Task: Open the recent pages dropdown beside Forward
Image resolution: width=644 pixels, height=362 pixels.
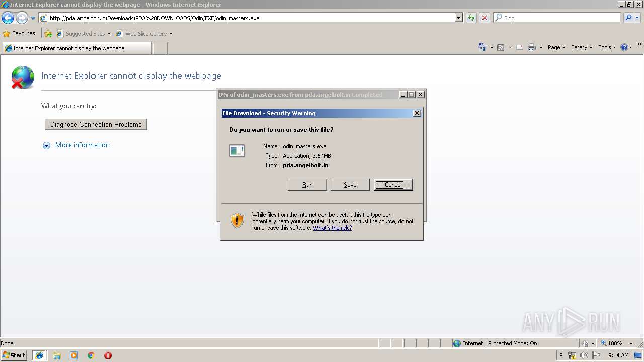Action: [x=33, y=18]
